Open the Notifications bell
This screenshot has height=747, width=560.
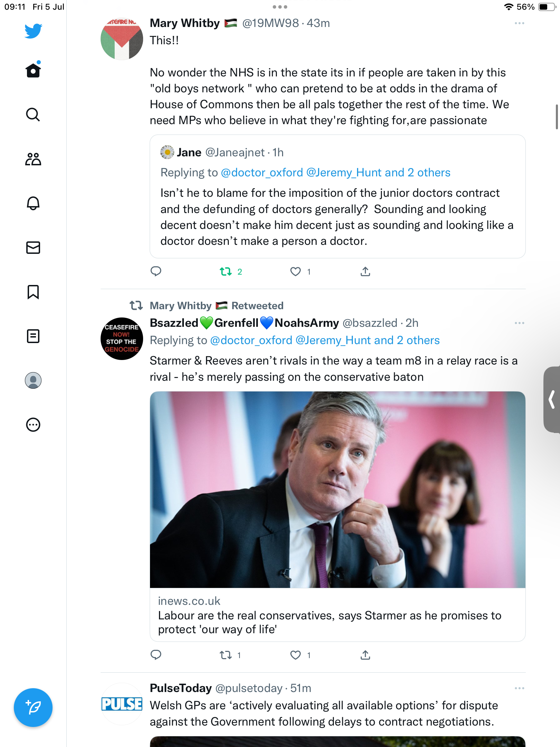33,203
